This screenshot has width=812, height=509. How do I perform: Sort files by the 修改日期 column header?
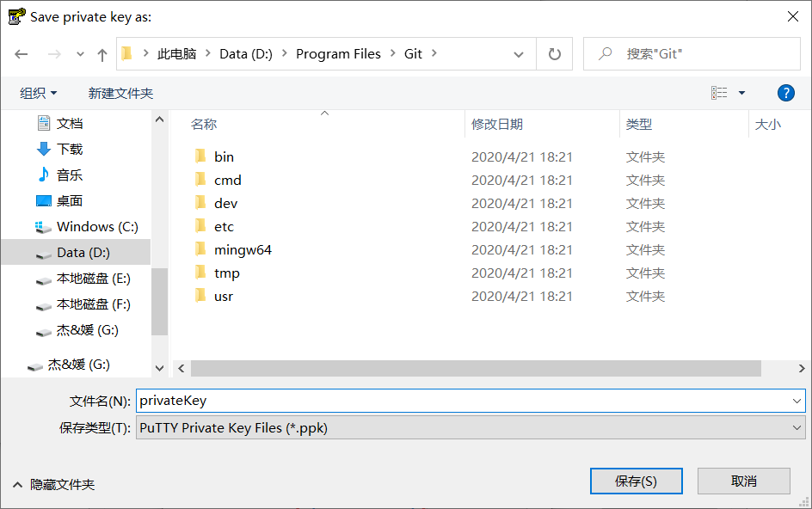[x=496, y=124]
